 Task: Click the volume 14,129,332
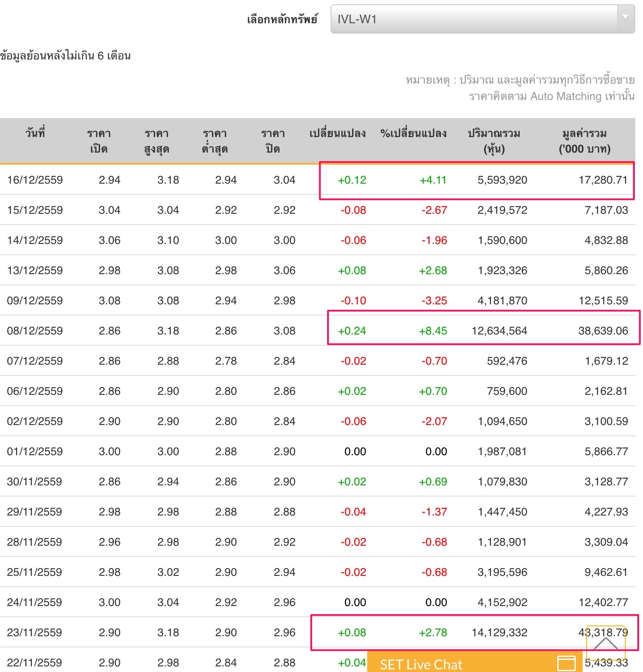[499, 632]
